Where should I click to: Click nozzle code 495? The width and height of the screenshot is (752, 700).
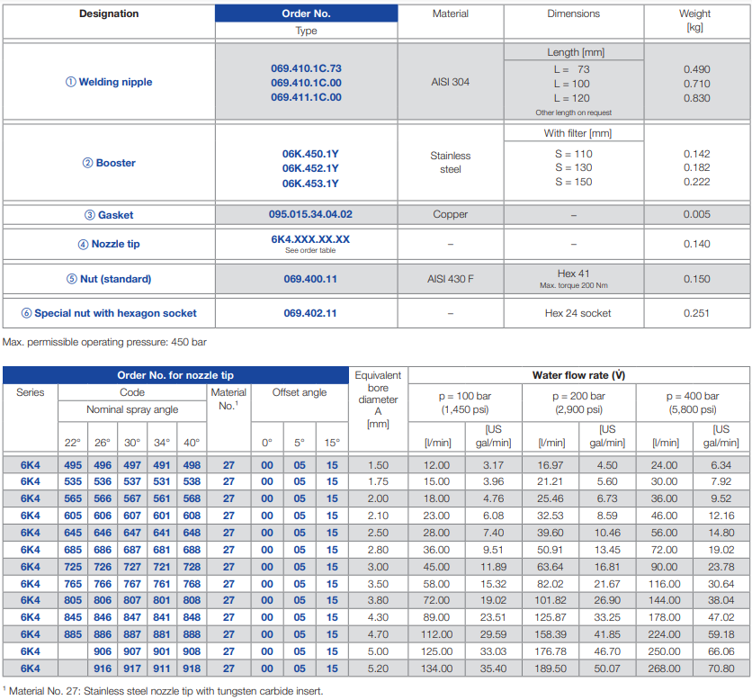[73, 465]
